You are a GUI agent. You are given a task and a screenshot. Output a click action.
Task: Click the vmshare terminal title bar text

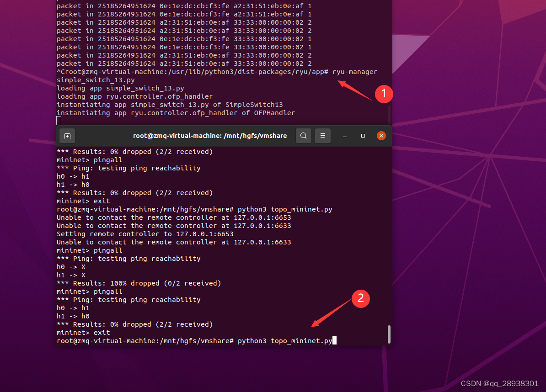coord(210,136)
